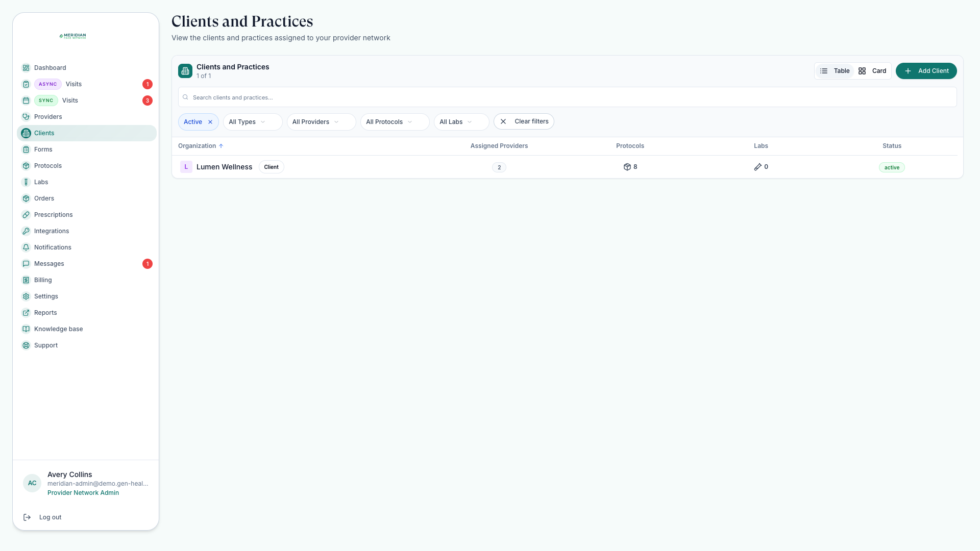Click the Provider Network Admin role label
980x551 pixels.
[x=83, y=493]
